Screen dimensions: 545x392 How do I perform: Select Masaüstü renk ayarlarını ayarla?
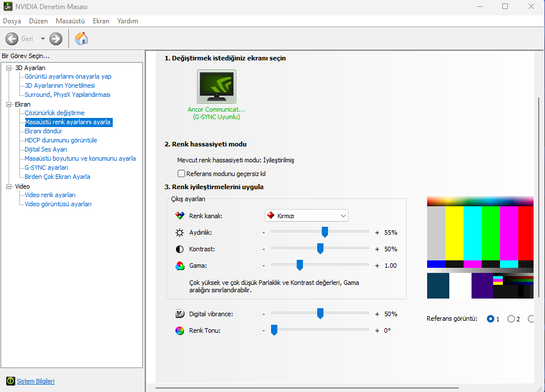click(68, 122)
